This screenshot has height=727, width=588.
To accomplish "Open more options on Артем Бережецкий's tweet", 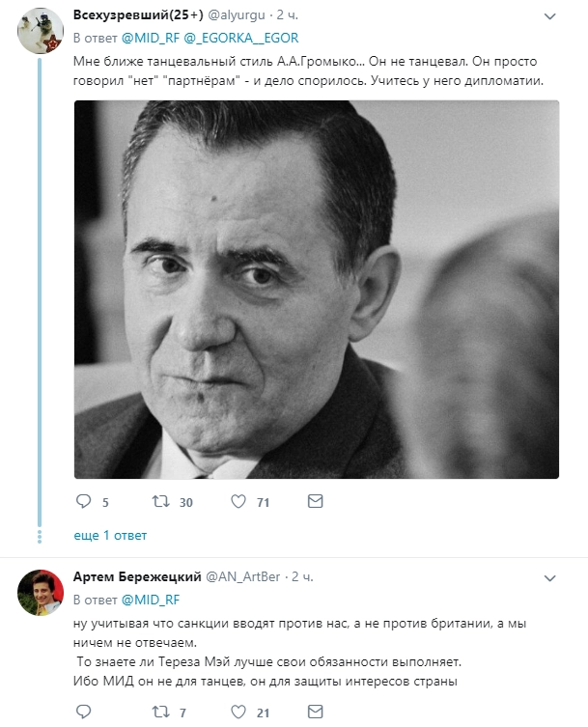I will coord(549,577).
